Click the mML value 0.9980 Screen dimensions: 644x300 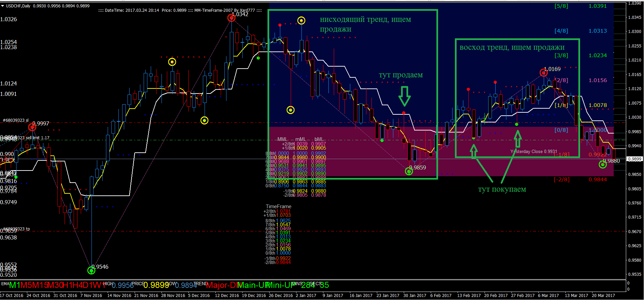point(300,157)
